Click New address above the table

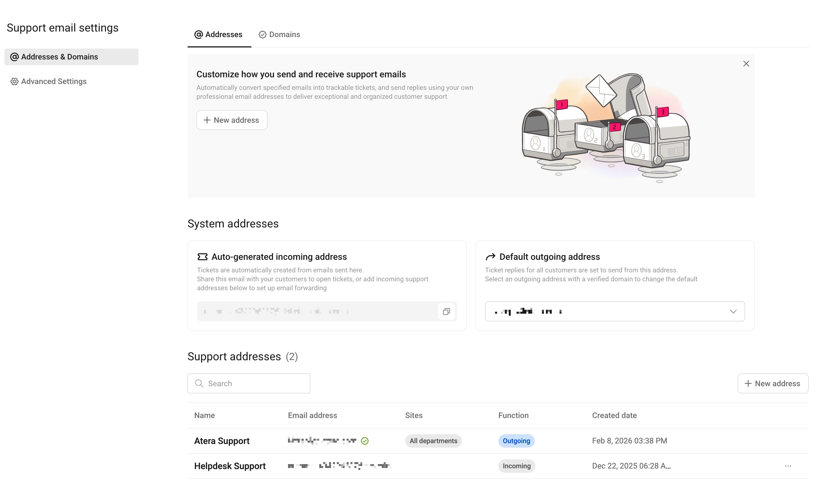pos(773,383)
